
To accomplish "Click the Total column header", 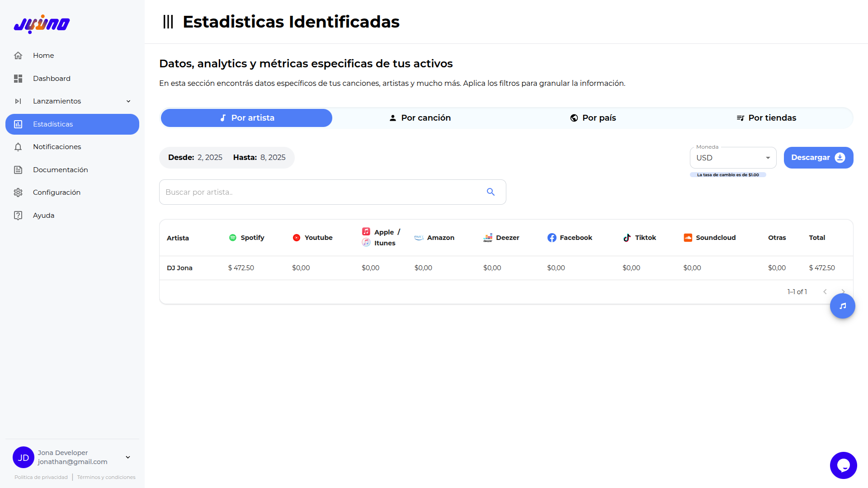I will click(x=817, y=238).
